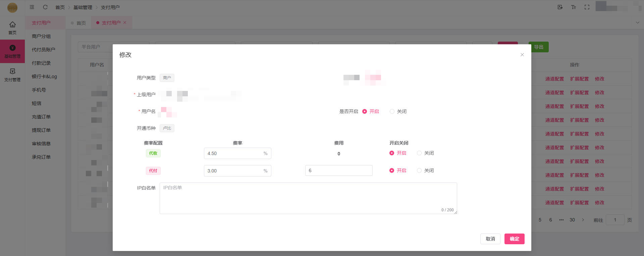Image resolution: width=644 pixels, height=256 pixels.
Task: Open the font size adjustment icon
Action: tap(574, 7)
